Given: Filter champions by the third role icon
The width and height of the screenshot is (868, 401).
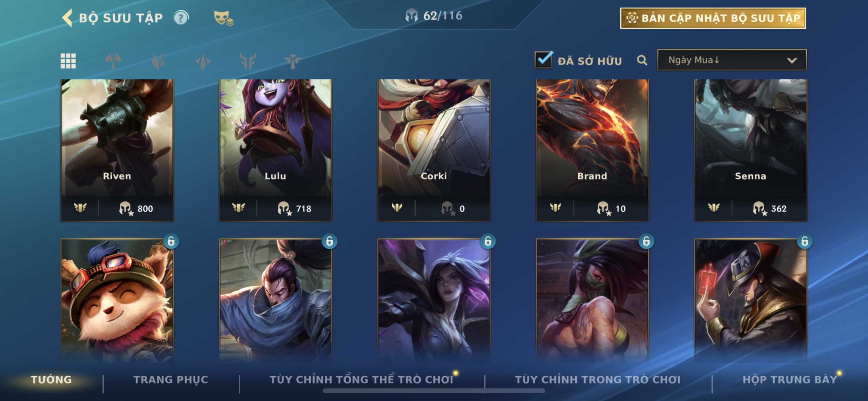Looking at the screenshot, I should (x=203, y=61).
